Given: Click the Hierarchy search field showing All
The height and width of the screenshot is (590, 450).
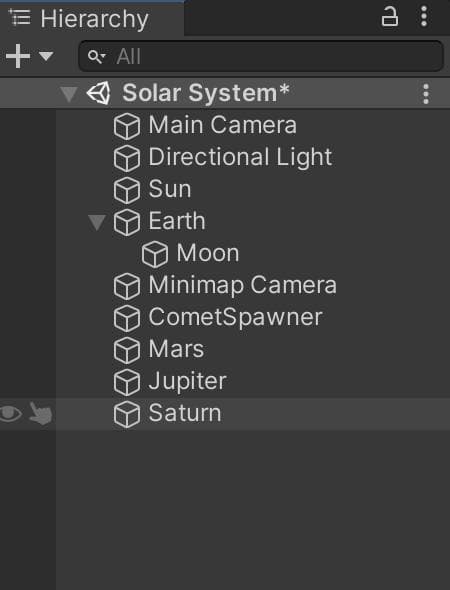Looking at the screenshot, I should point(261,56).
